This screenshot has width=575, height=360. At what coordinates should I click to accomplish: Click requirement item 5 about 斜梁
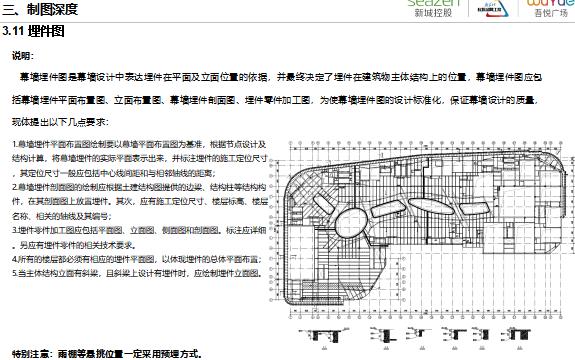(x=137, y=273)
